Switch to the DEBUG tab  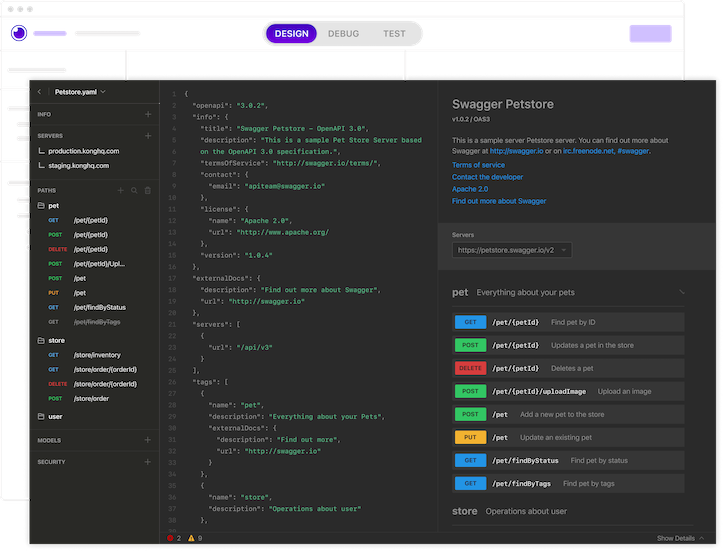tap(343, 33)
